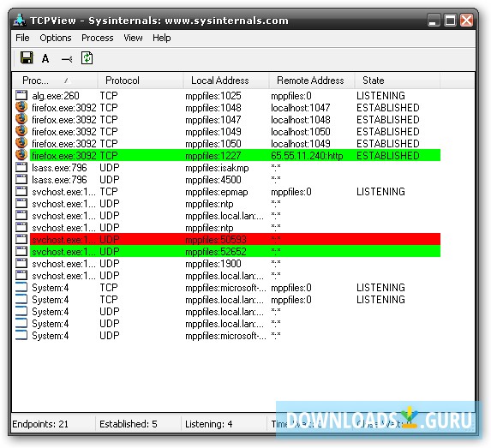Maximize the TCPView window
491x448 pixels.
450,21
